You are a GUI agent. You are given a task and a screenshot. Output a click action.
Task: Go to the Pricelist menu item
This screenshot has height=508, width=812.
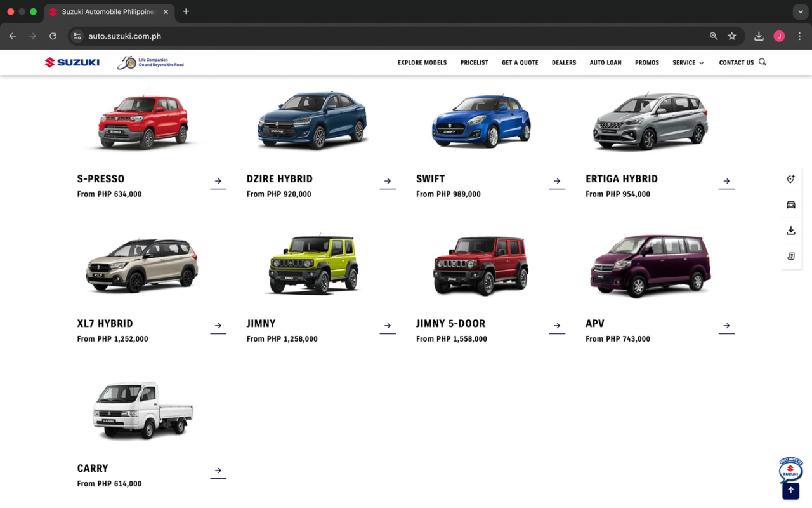coord(474,63)
